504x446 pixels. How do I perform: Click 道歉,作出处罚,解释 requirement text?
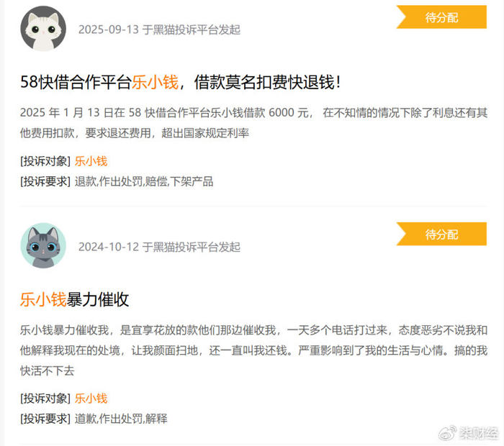121,419
